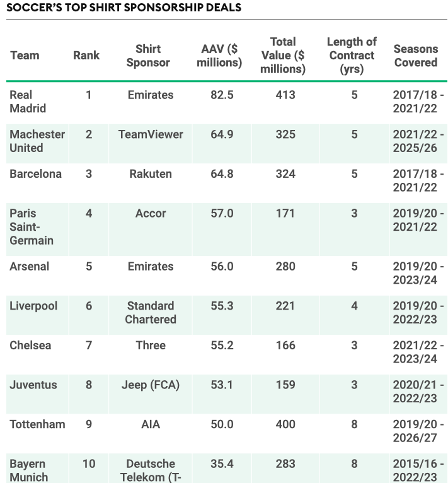448x483 pixels.
Task: Select the Bayern Munich team cell
Action: pos(29,470)
